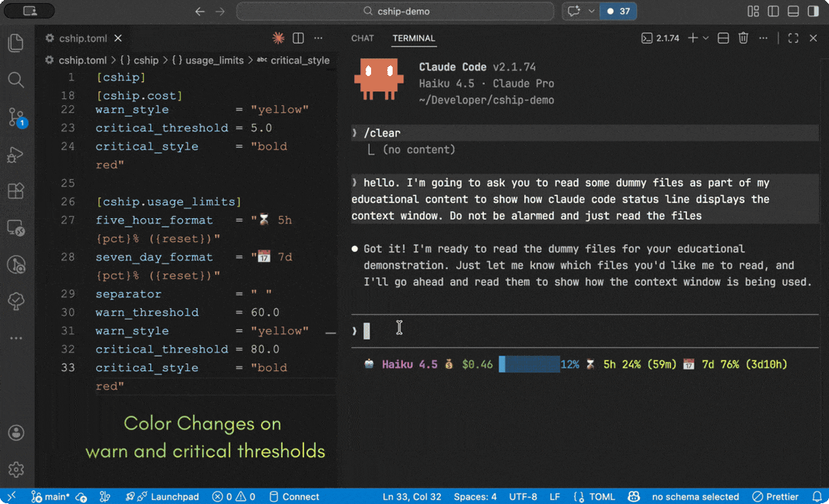Viewport: 829px width, 504px height.
Task: Open the Manage gear in the activity bar
Action: pos(16,469)
